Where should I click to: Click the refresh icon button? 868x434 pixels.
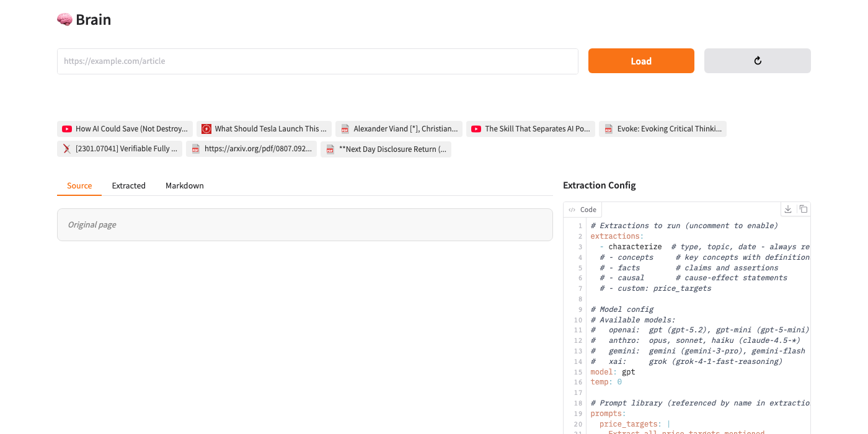757,61
